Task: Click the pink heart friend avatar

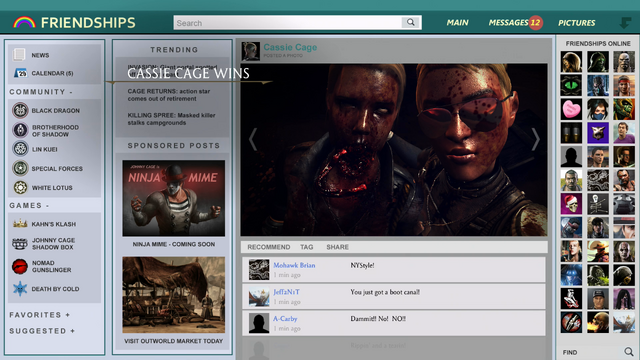Action: coord(571,109)
